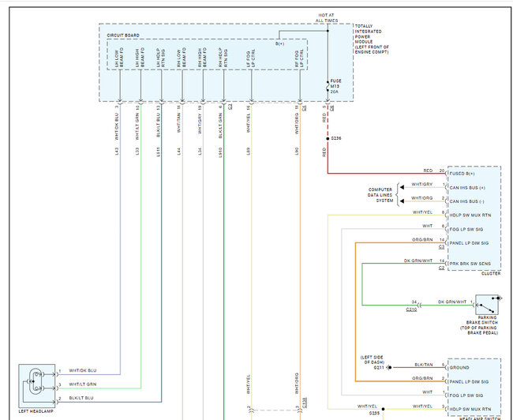
Task: Click the C138 connector label
Action: (305, 403)
